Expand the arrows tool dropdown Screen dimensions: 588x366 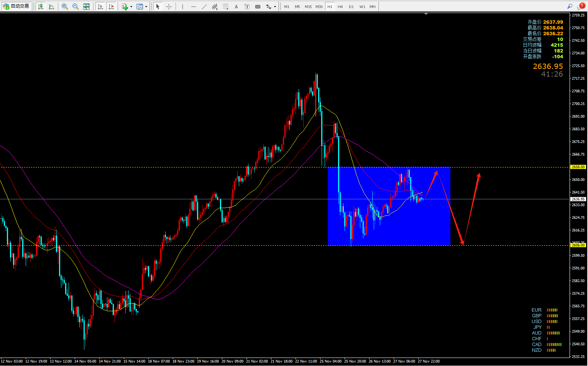pyautogui.click(x=275, y=7)
